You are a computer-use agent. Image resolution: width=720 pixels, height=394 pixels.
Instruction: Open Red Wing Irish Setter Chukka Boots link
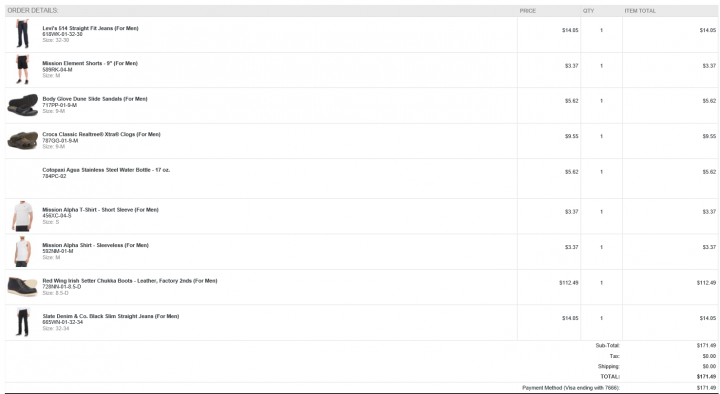(x=130, y=281)
